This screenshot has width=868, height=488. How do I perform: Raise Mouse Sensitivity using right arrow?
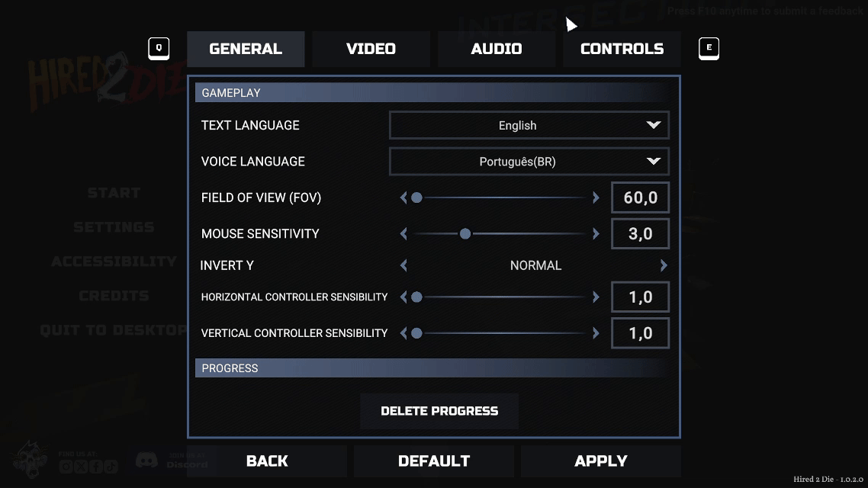(x=596, y=234)
